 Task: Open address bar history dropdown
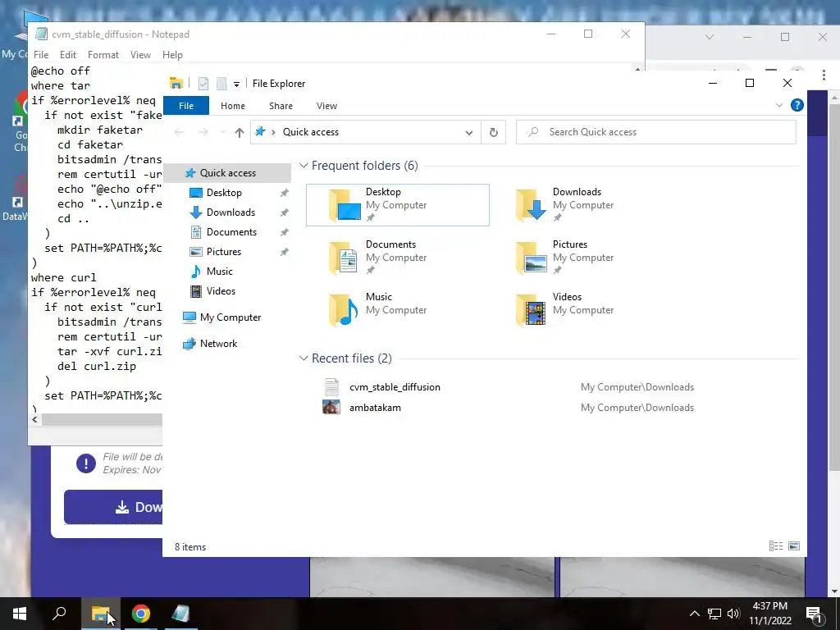point(468,132)
